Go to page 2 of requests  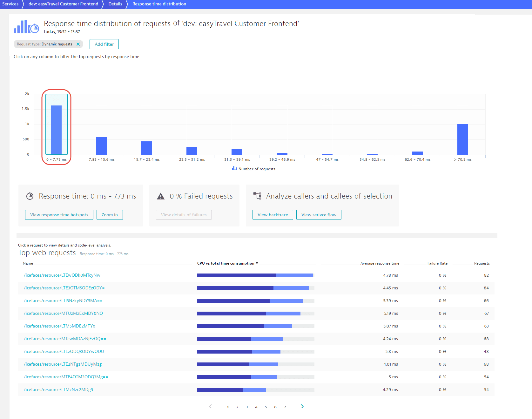tap(237, 407)
